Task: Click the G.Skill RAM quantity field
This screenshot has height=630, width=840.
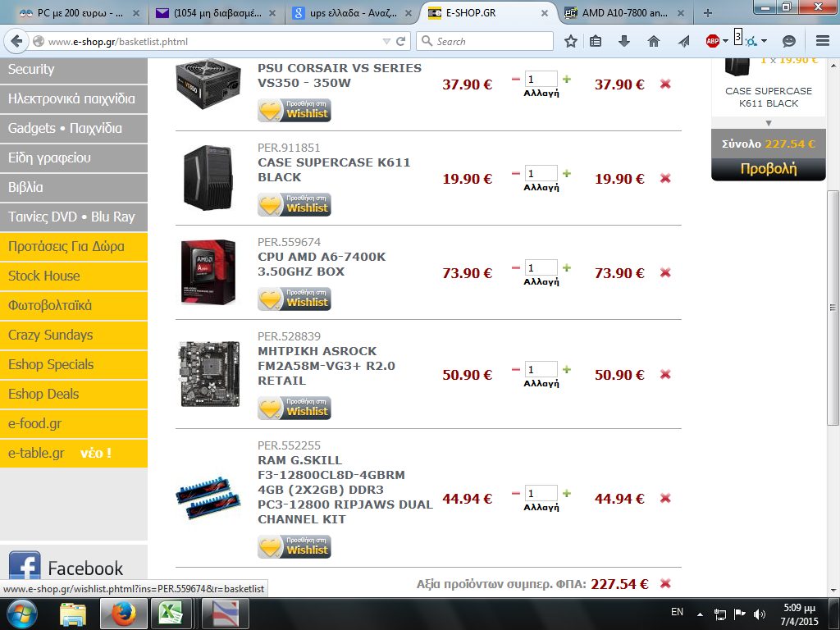Action: (541, 493)
